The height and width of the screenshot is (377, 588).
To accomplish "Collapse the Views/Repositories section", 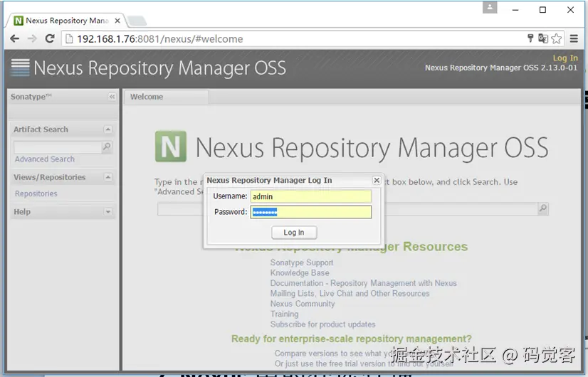I will point(108,177).
